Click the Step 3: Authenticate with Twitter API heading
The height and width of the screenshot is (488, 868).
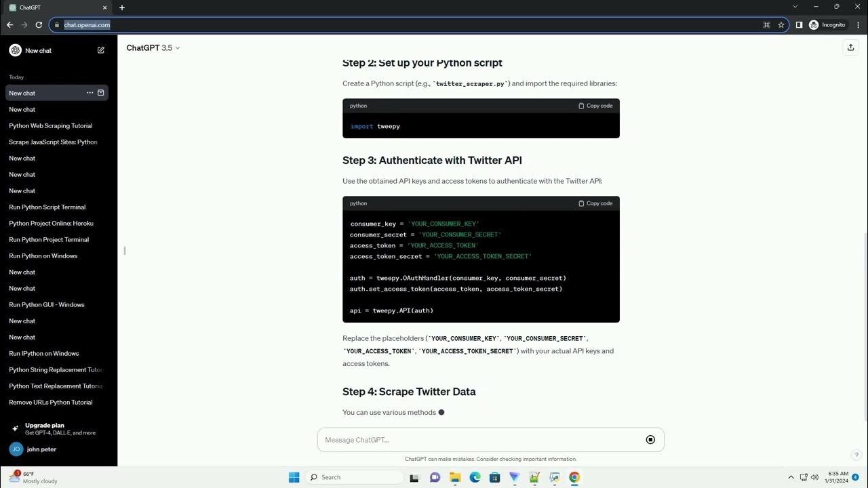(x=432, y=161)
